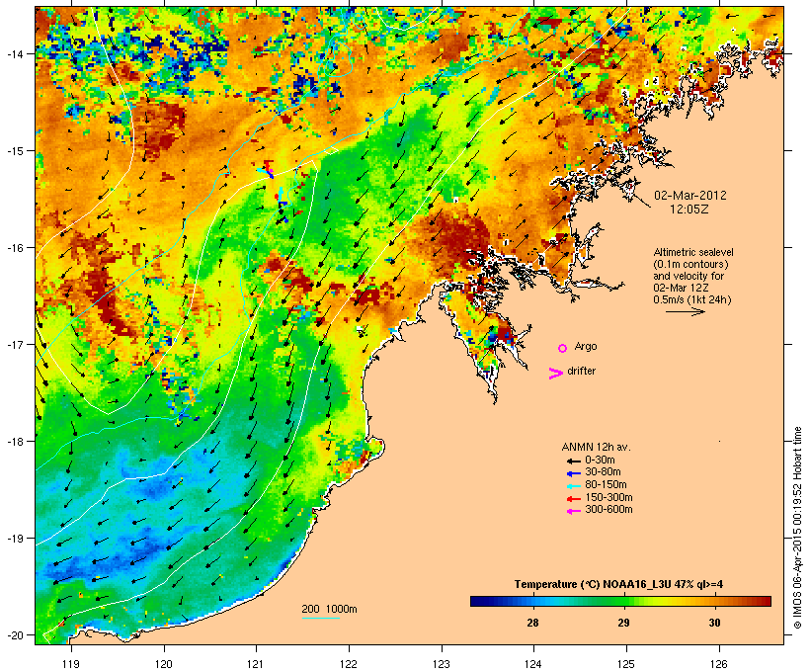Click the 'Altimetric sealevel' caption text
The image size is (810, 672).
pos(693,252)
